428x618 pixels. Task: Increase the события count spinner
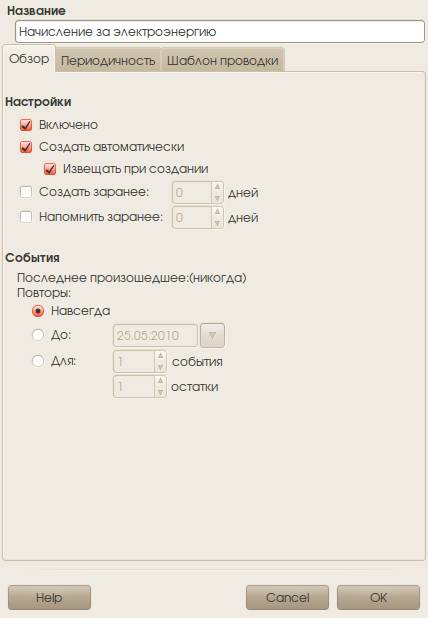point(160,356)
